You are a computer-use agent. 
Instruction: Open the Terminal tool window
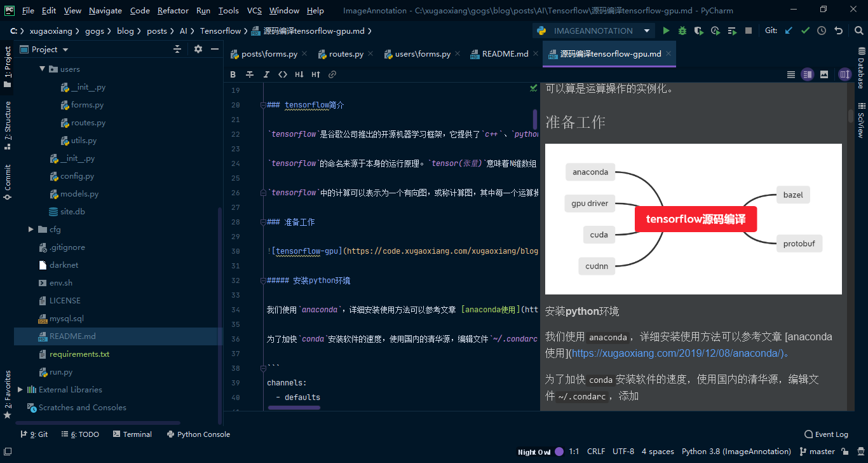[132, 434]
